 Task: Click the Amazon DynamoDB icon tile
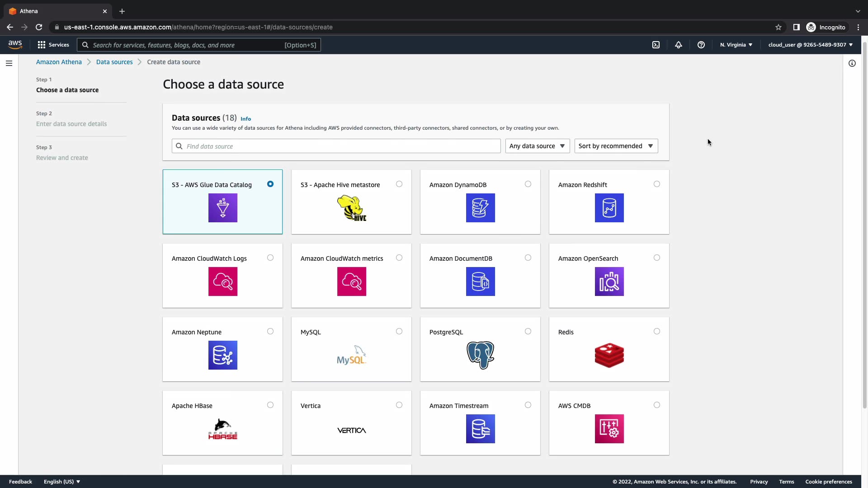(480, 208)
